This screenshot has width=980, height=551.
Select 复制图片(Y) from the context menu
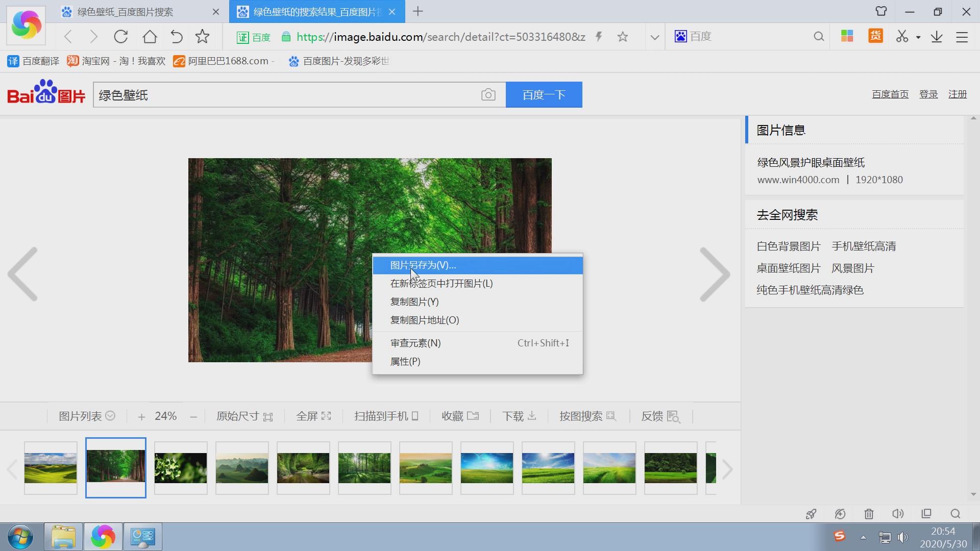(x=414, y=302)
